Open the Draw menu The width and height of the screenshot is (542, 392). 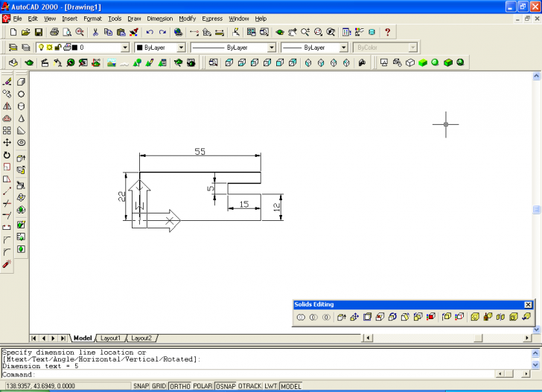(134, 19)
